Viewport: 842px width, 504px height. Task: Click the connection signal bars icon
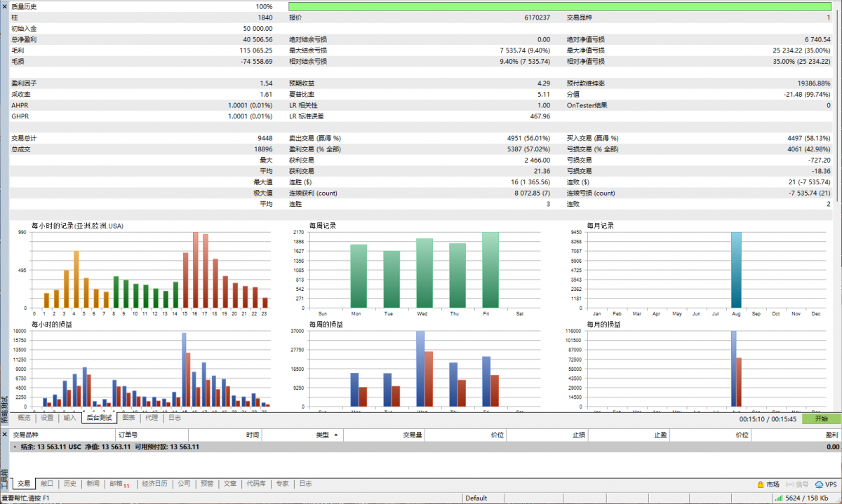[778, 498]
